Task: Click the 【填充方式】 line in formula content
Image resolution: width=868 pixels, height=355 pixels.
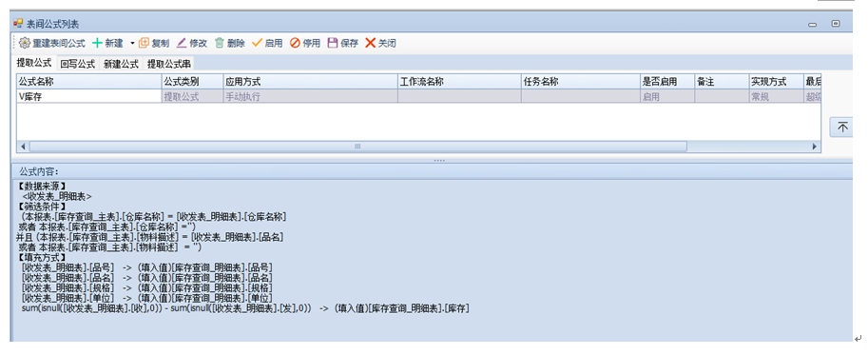Action: point(42,258)
